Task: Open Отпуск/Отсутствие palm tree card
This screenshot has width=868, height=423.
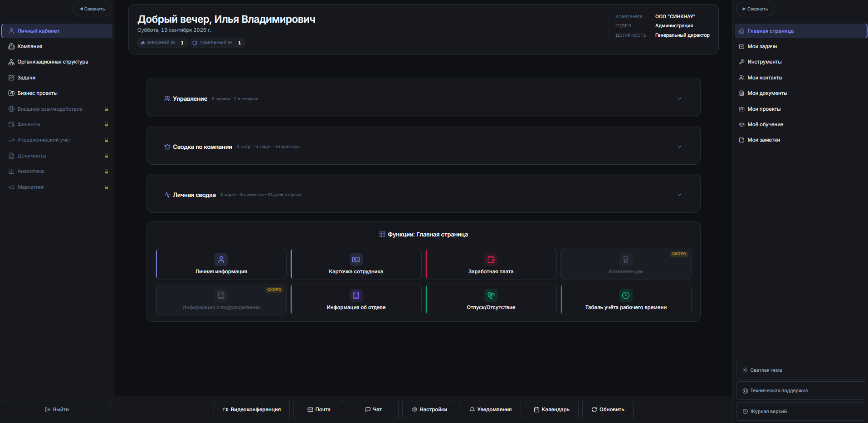Action: (x=491, y=300)
